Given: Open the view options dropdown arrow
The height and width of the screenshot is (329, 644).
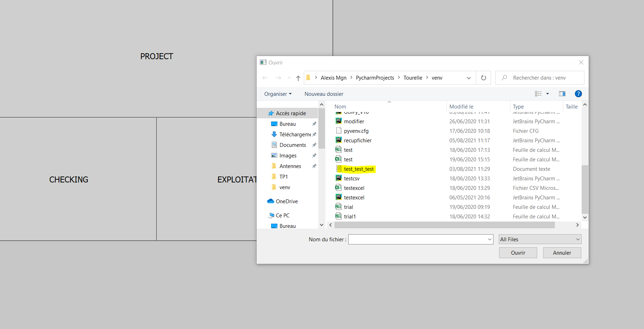Looking at the screenshot, I should pos(547,94).
